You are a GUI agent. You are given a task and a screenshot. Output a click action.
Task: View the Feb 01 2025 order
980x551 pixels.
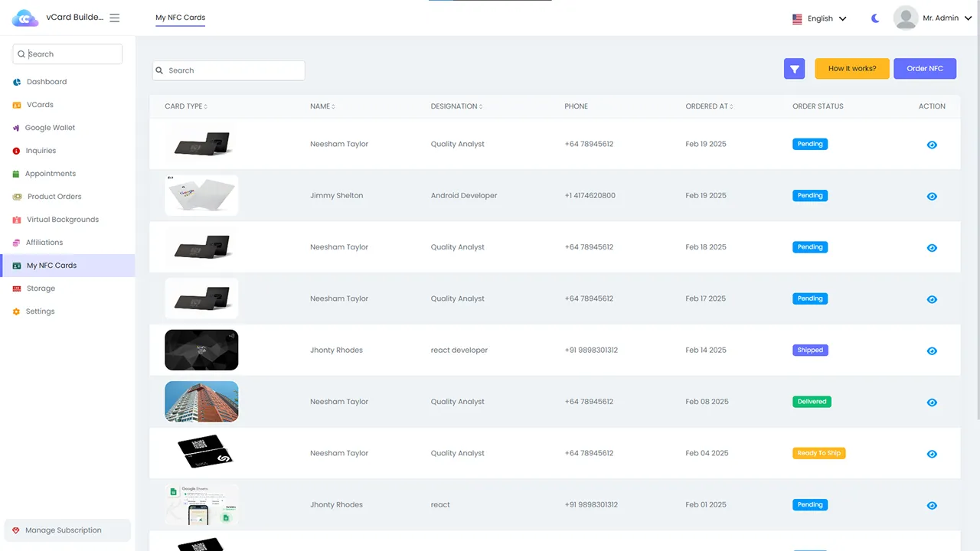point(932,505)
